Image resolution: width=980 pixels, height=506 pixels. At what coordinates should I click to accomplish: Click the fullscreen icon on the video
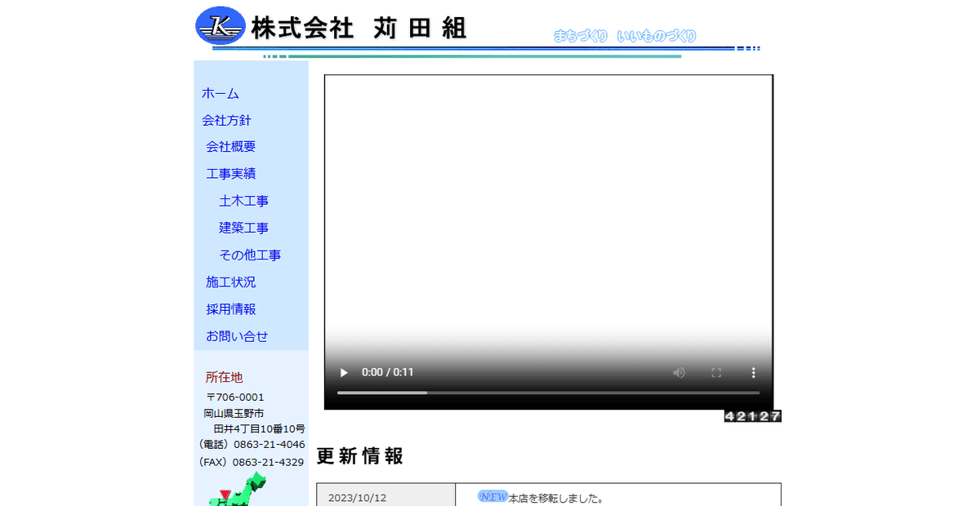[716, 372]
